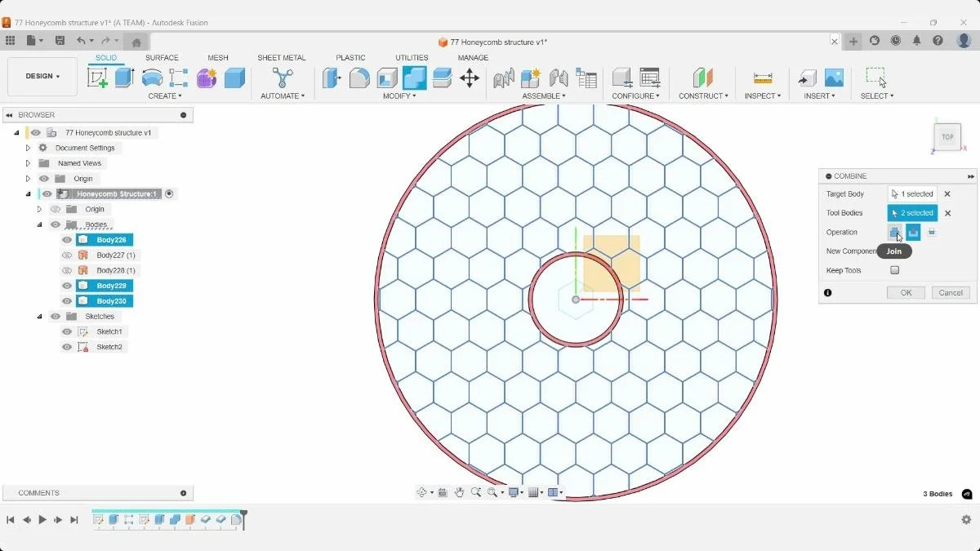The image size is (980, 551).
Task: Select the Shell tool
Action: click(387, 78)
